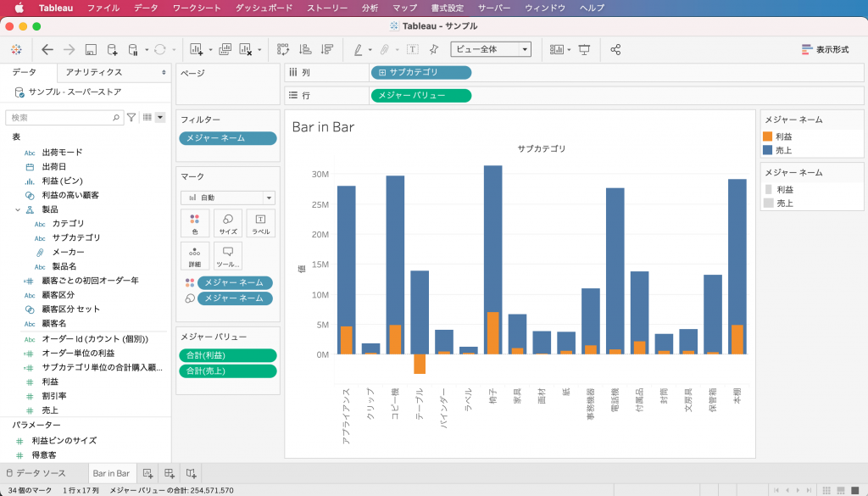Screen dimensions: 868x496
Task: Open the dropdown arrow beside the highlight pen icon
Action: (x=370, y=50)
